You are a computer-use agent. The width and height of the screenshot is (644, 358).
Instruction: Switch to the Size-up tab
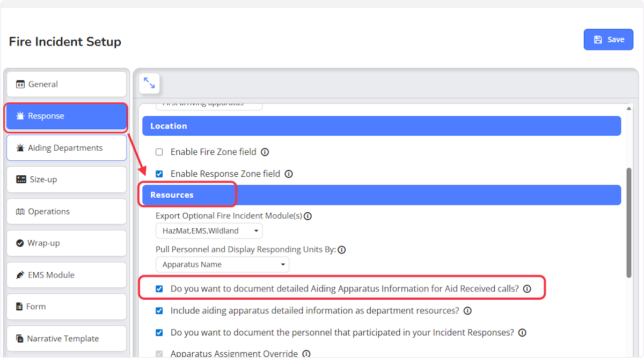pos(67,180)
